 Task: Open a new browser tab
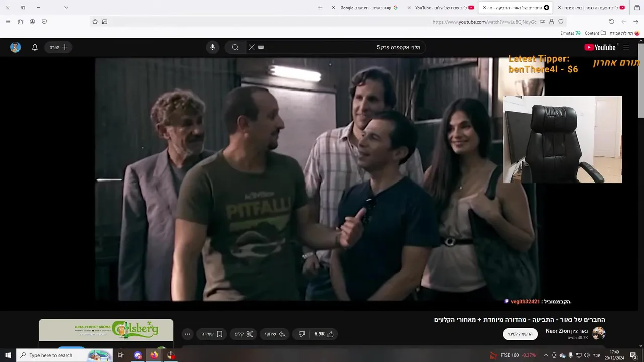click(320, 8)
